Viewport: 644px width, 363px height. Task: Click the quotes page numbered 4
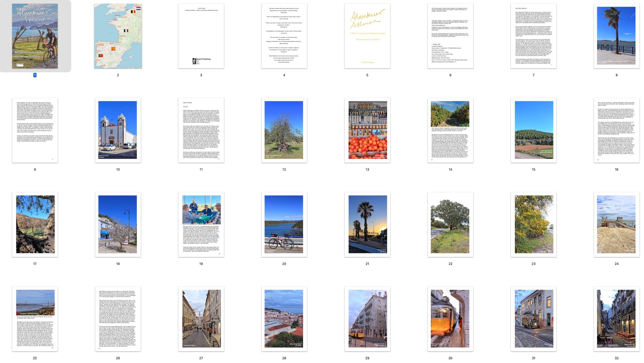tap(284, 36)
